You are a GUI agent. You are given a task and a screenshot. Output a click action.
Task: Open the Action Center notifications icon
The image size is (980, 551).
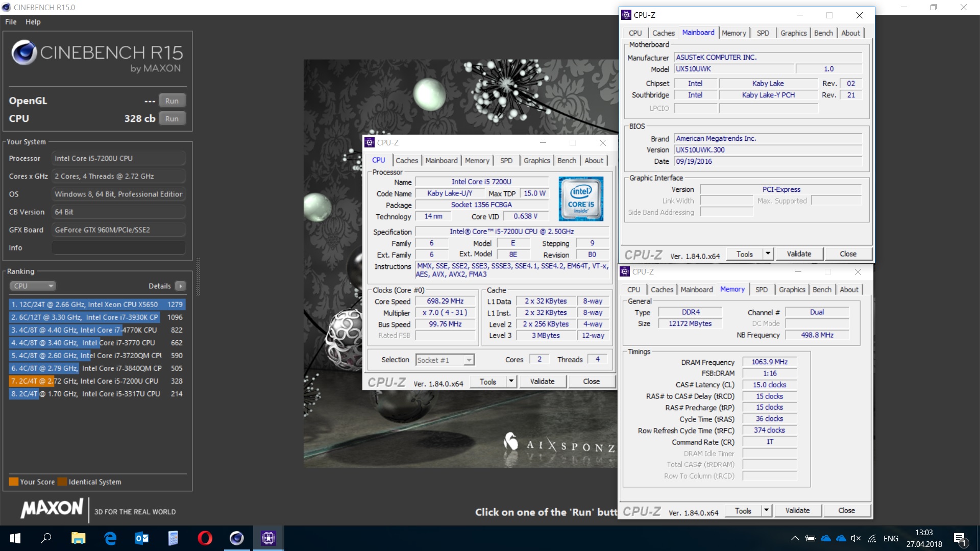960,539
